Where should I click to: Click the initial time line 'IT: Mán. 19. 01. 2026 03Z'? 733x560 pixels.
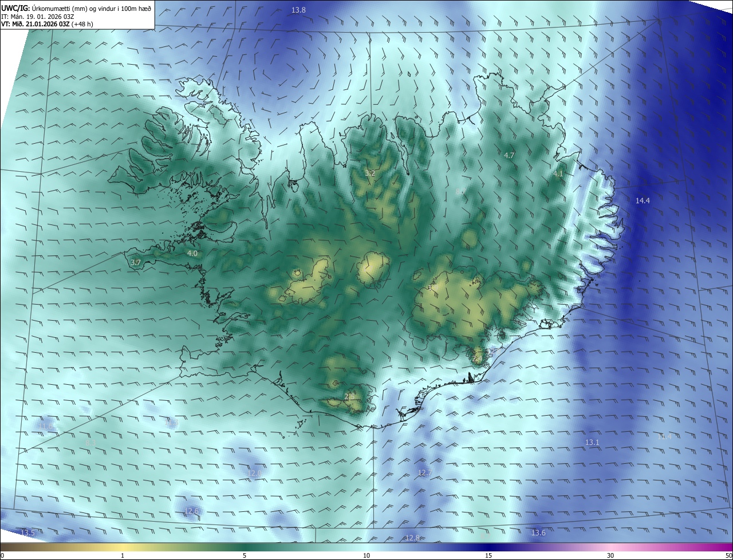38,16
